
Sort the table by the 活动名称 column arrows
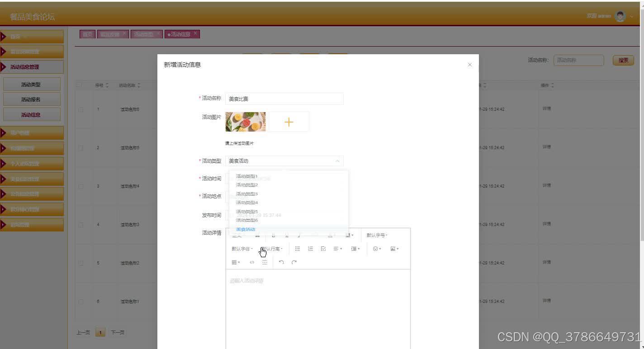tap(139, 85)
